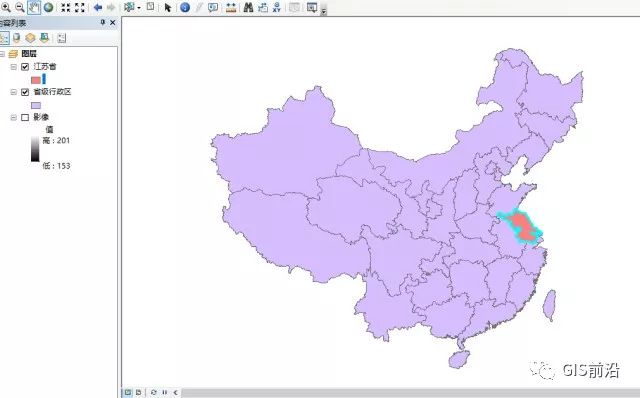The height and width of the screenshot is (398, 640).
Task: Activate the Pan hand tool
Action: (x=34, y=7)
